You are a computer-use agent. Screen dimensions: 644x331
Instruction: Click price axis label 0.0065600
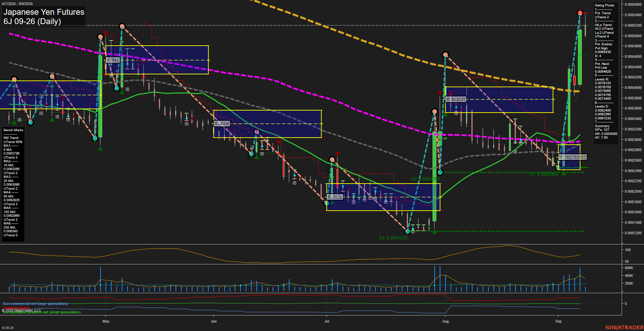coord(633,4)
